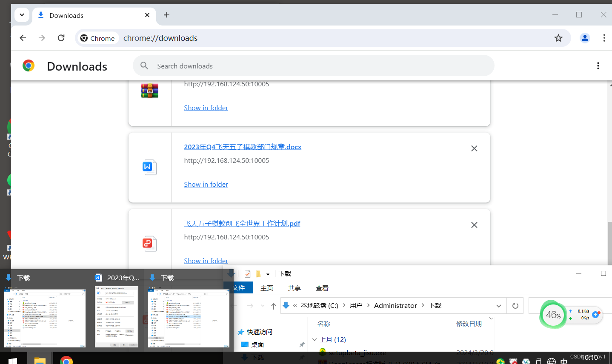This screenshot has height=364, width=612.
Task: Open the 查看 ribbon tab in Explorer
Action: click(x=322, y=288)
